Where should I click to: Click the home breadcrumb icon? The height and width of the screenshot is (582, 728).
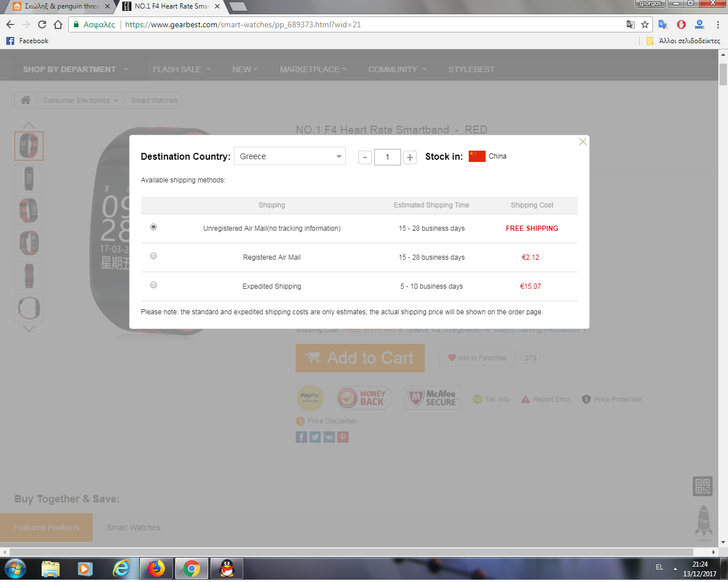[x=26, y=100]
